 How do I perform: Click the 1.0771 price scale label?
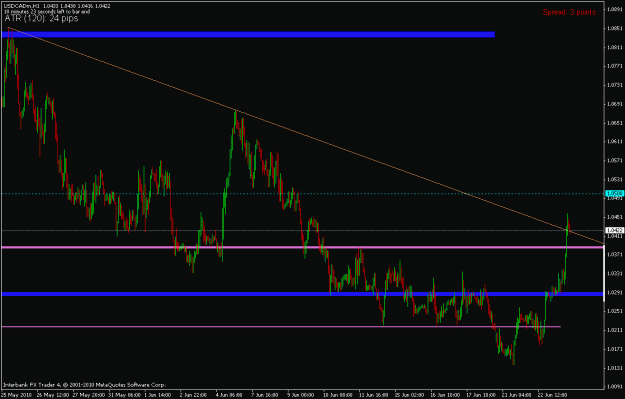[615, 66]
